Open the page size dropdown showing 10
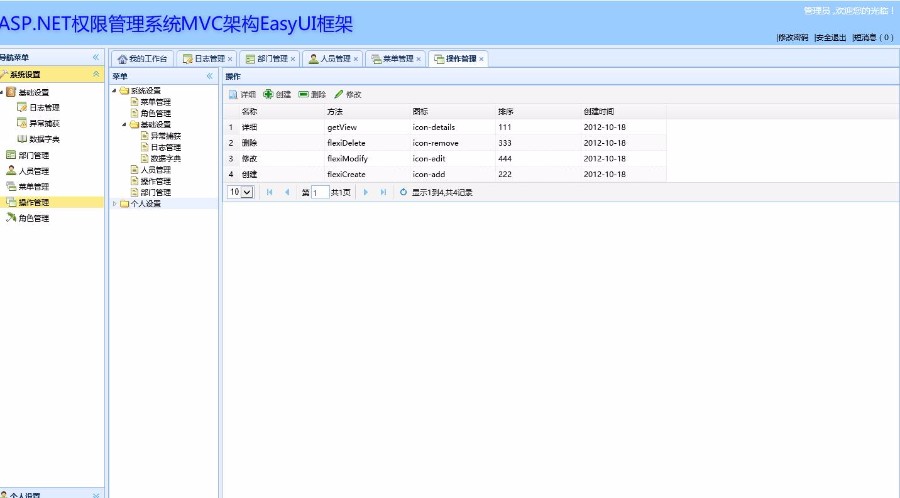 (241, 192)
